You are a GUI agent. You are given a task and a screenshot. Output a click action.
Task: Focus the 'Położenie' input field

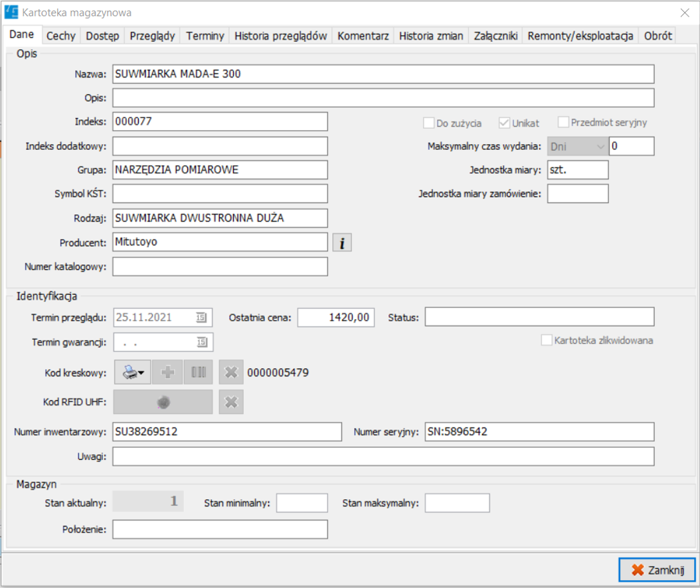coord(220,530)
